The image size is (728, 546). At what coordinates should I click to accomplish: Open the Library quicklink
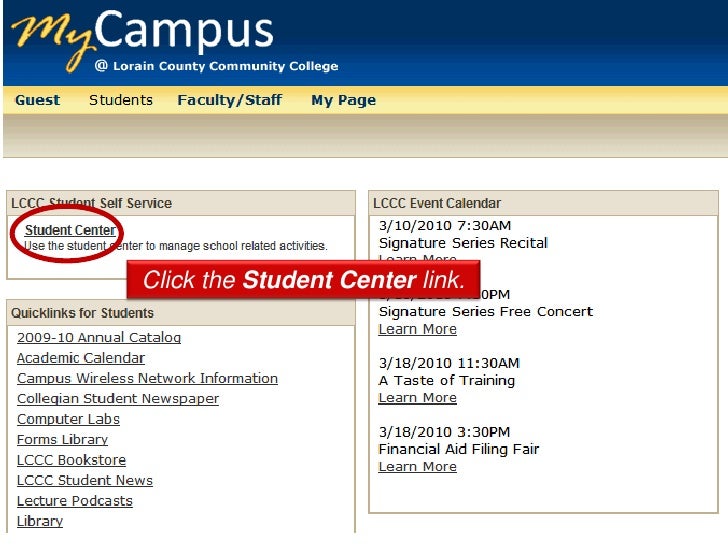tap(40, 521)
